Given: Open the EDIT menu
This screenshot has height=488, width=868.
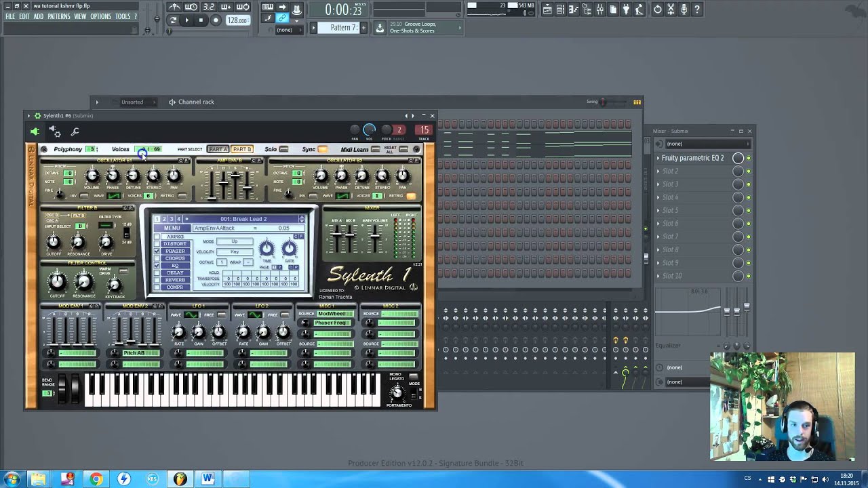Looking at the screenshot, I should coord(24,16).
